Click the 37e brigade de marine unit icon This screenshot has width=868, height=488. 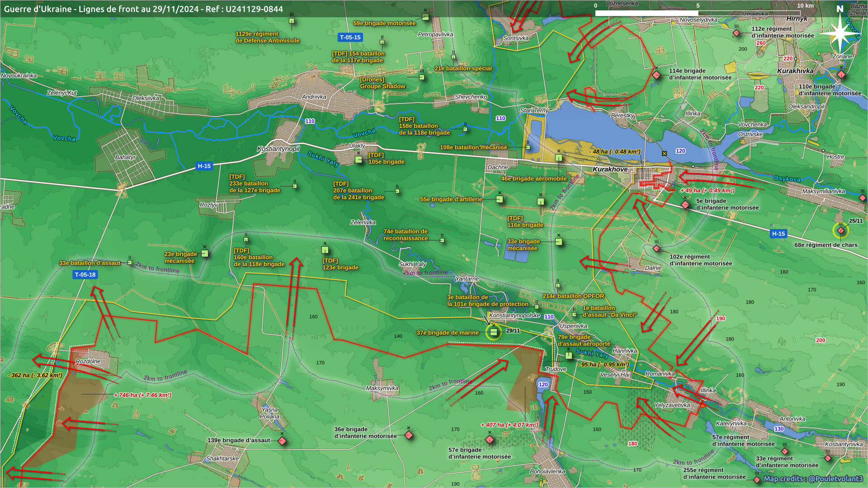point(493,333)
